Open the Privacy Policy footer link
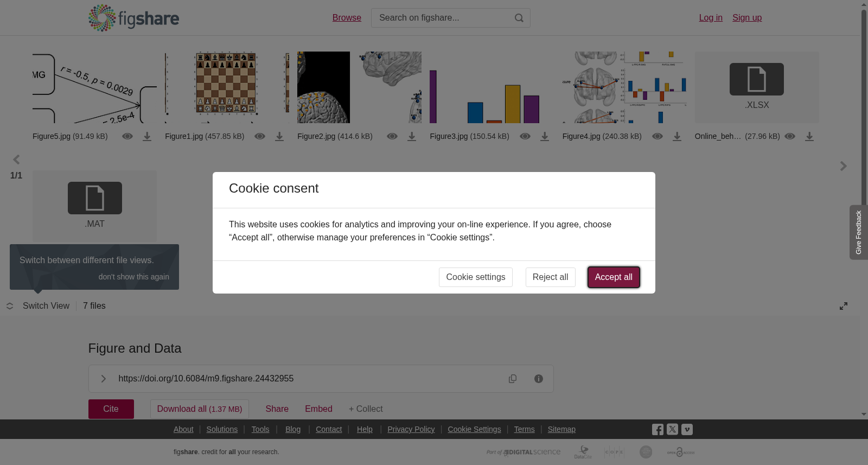This screenshot has height=465, width=868. (411, 429)
